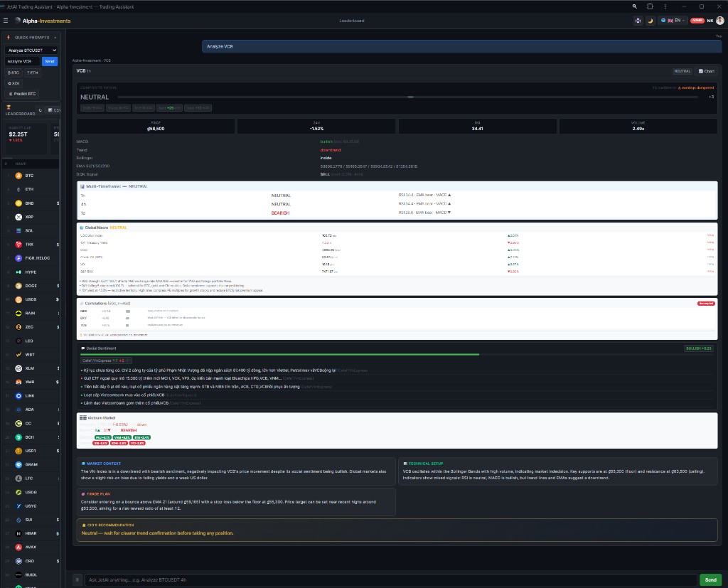Open the Chart view for VCB
The height and width of the screenshot is (588, 728).
click(707, 71)
